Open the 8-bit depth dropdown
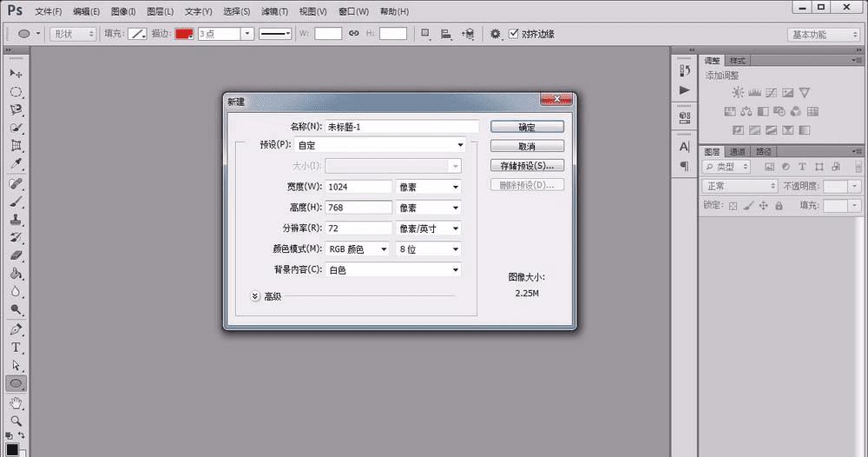 pos(428,249)
